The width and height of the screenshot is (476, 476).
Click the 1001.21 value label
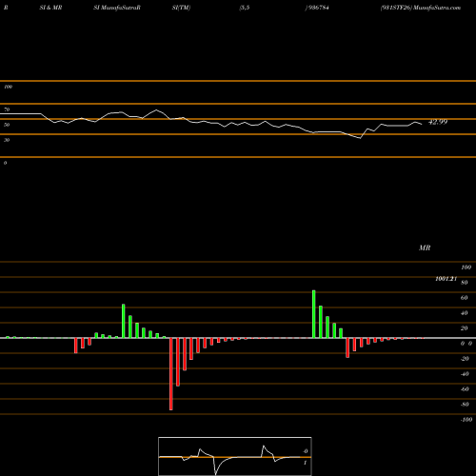tap(446, 279)
